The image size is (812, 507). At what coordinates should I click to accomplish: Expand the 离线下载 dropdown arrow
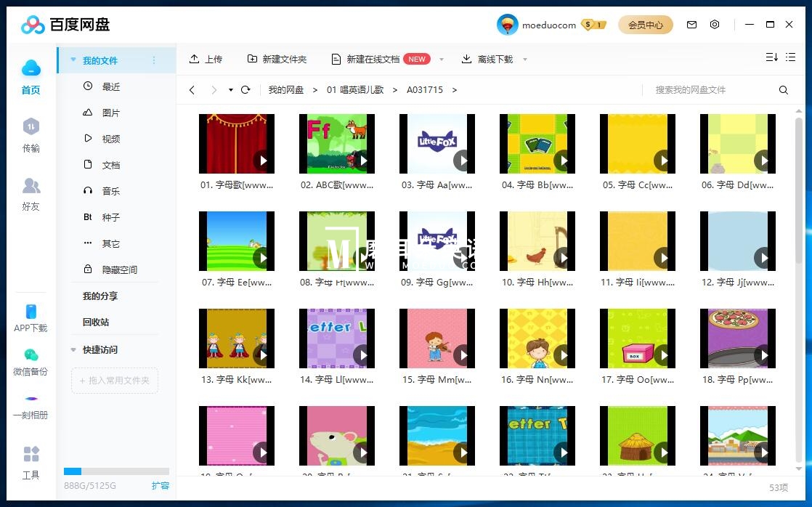[x=524, y=59]
